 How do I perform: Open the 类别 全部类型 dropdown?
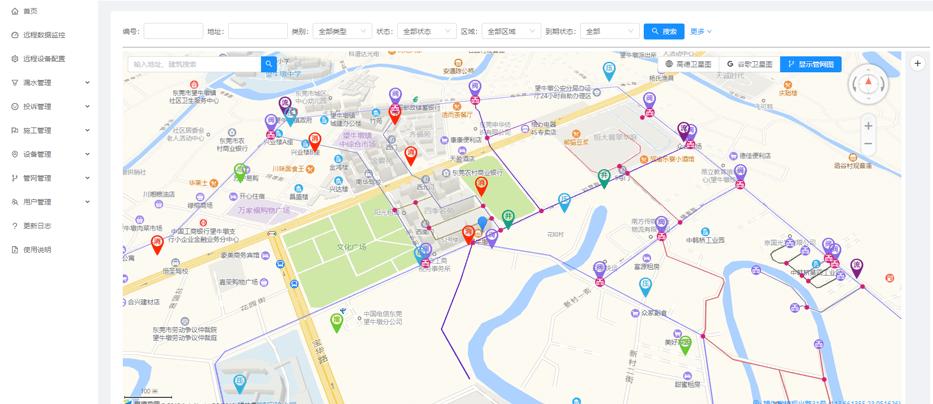[x=342, y=32]
